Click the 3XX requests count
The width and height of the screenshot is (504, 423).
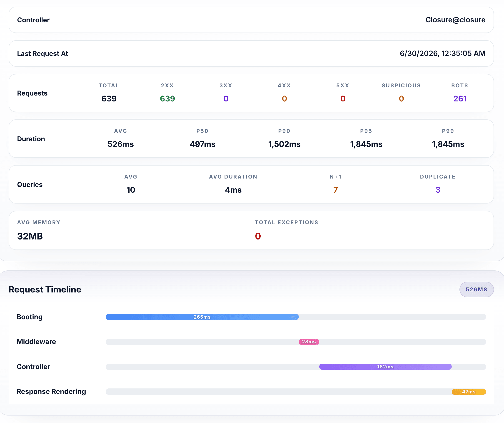point(226,98)
